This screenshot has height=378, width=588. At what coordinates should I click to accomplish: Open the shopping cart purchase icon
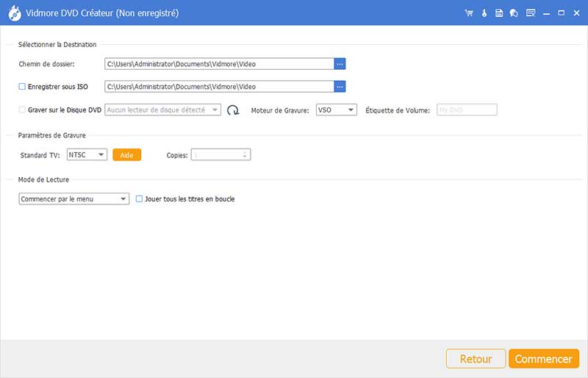point(469,13)
